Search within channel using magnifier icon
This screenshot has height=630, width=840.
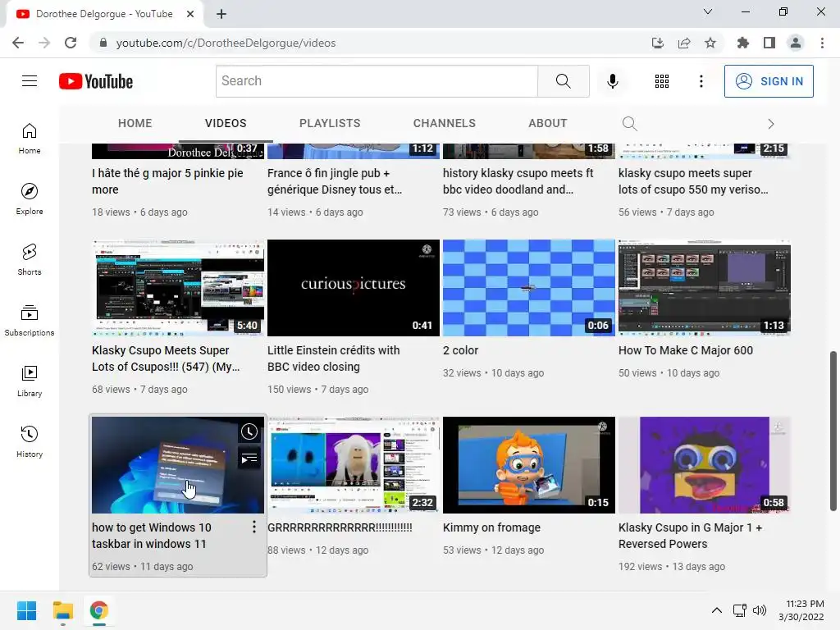tap(629, 124)
